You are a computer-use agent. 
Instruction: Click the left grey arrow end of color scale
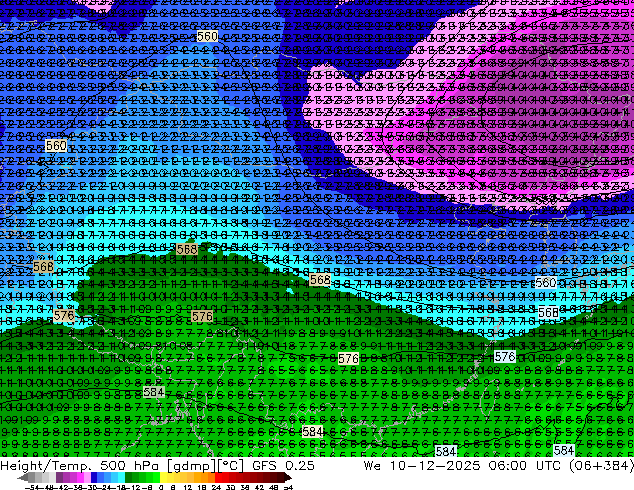(23, 478)
